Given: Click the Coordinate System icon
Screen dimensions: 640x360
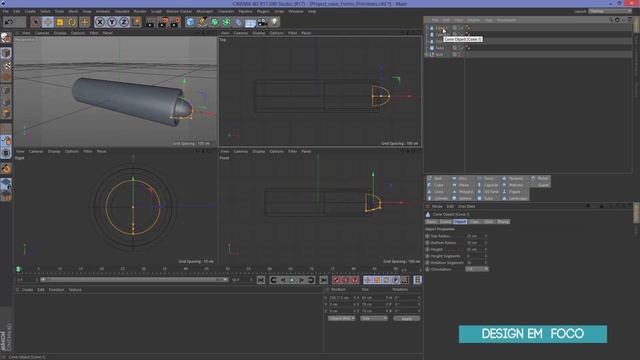Looking at the screenshot, I should click(136, 22).
